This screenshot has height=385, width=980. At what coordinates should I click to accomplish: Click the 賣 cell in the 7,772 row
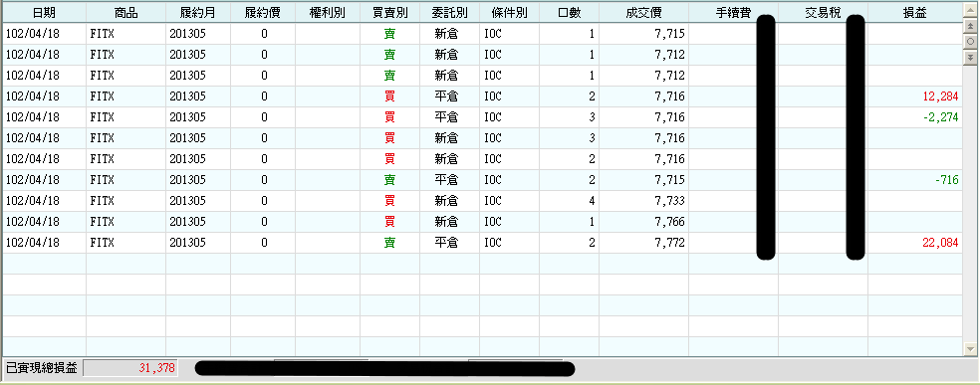tap(389, 243)
